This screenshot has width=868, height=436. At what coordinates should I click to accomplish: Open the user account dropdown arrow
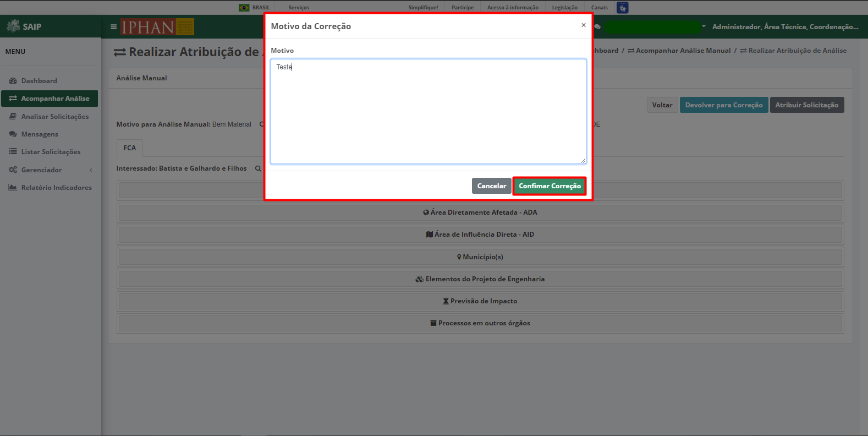point(704,26)
